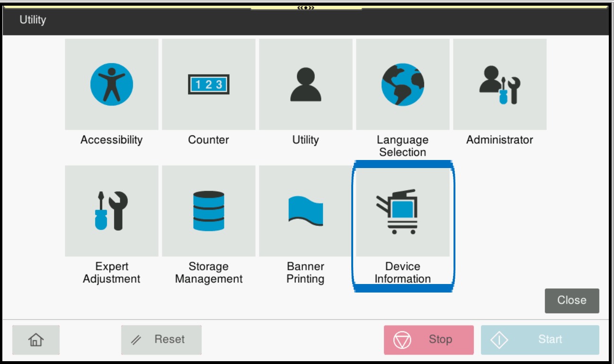Open the Administrator settings icon
The width and height of the screenshot is (614, 364).
tap(500, 85)
